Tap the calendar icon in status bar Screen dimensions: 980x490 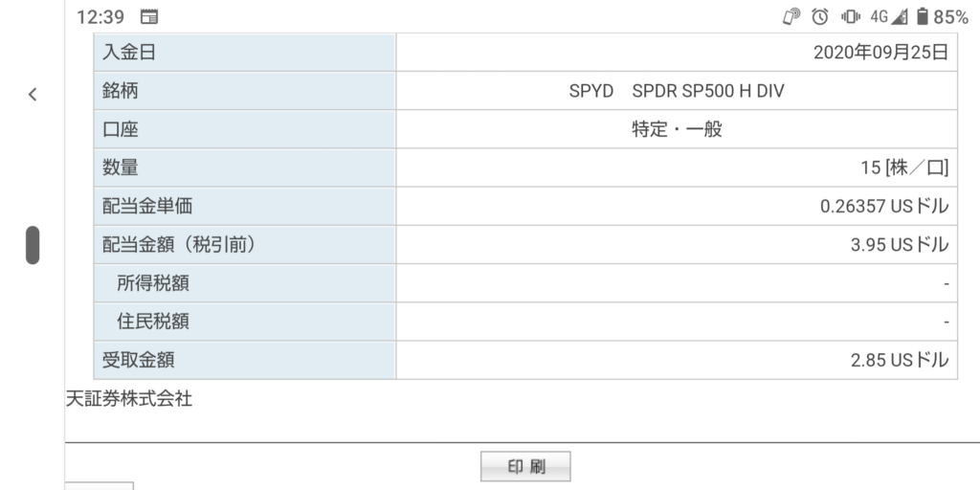coord(149,17)
